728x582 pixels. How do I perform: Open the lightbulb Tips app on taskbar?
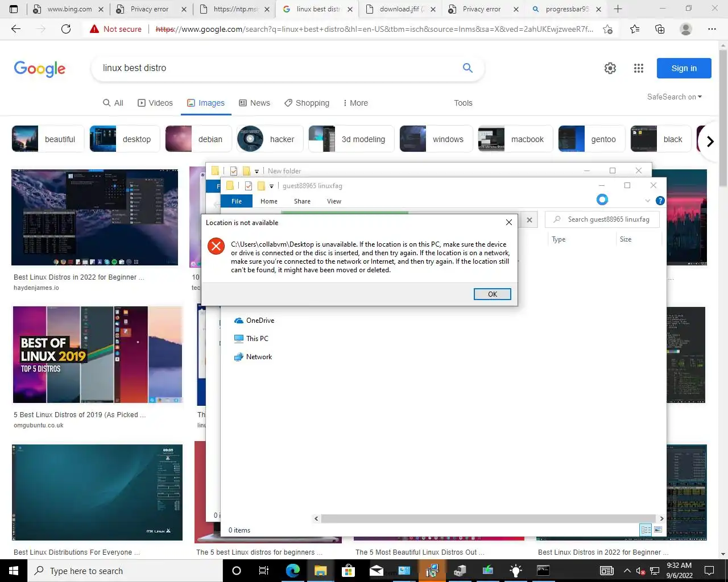coord(515,571)
